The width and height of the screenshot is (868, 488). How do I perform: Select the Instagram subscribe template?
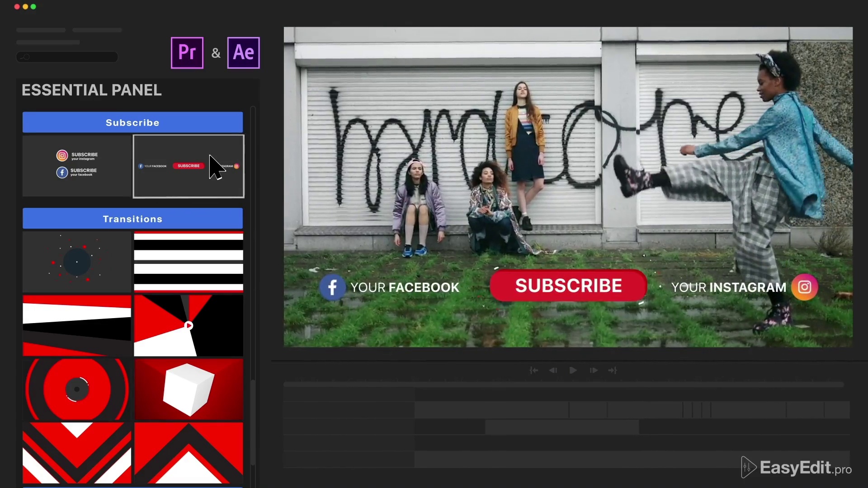point(77,157)
